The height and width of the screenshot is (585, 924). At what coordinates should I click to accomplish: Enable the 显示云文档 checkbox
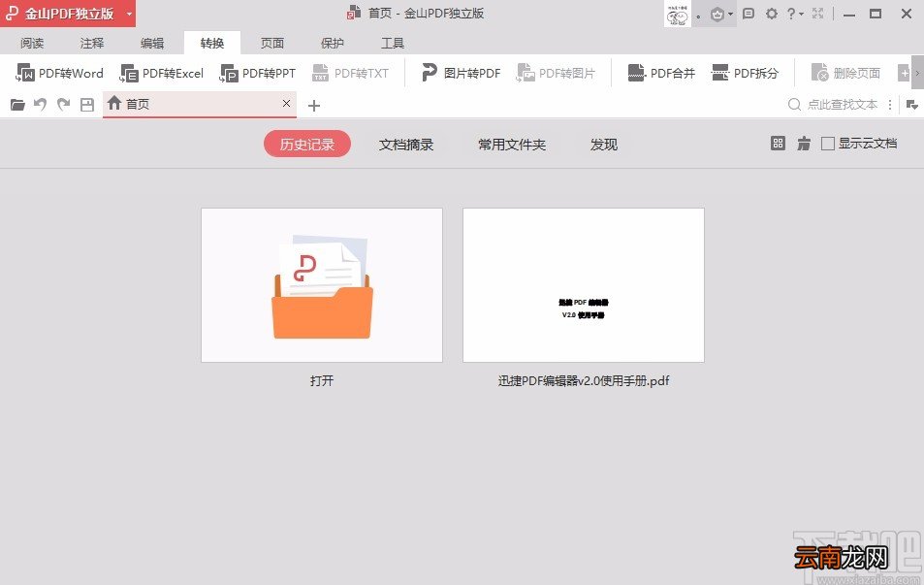click(x=828, y=144)
